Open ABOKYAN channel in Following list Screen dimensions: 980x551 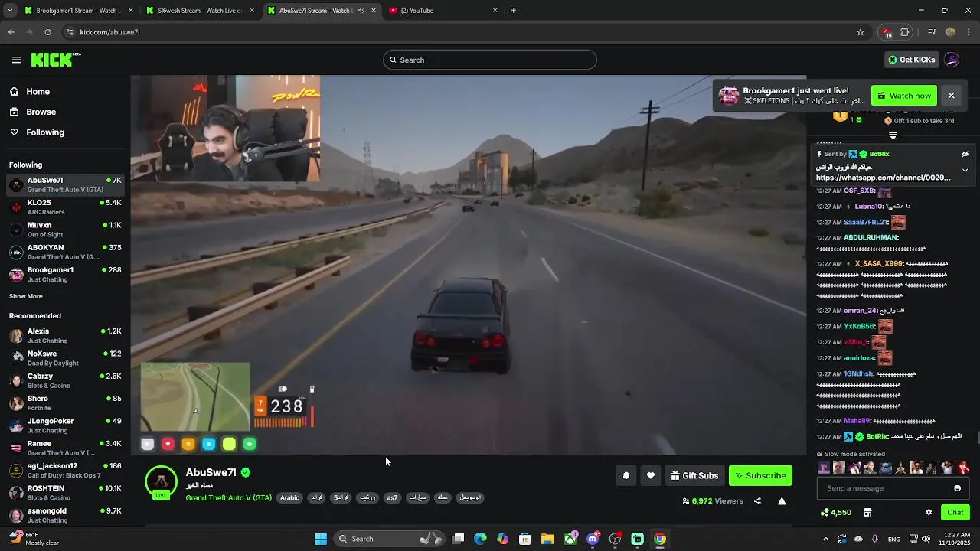click(65, 253)
